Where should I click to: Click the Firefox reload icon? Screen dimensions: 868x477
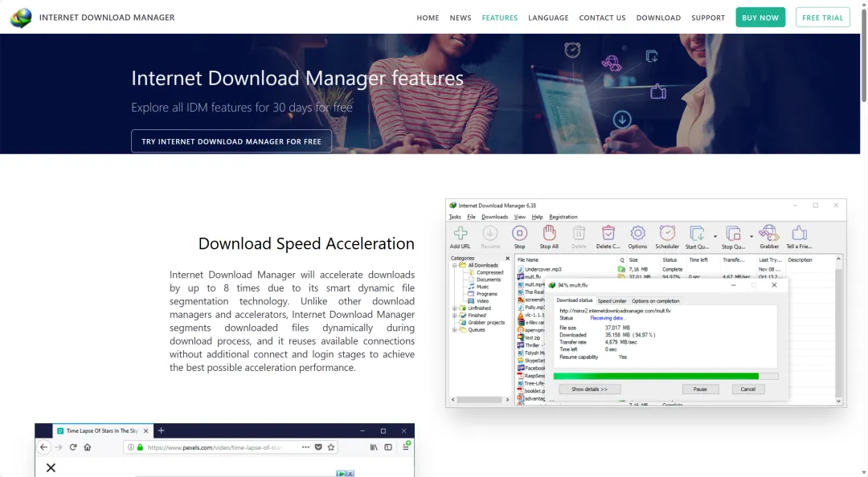(72, 447)
